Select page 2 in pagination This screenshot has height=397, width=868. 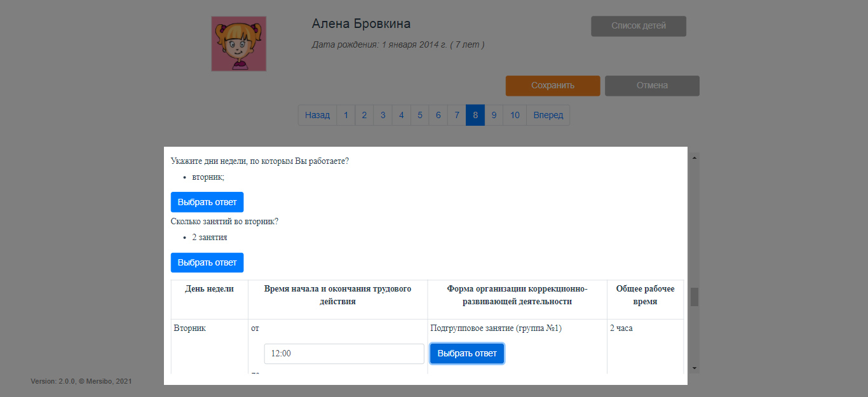coord(364,115)
